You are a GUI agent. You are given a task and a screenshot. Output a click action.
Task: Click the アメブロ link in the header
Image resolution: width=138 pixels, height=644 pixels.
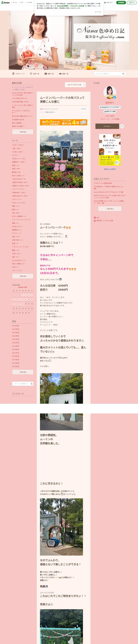[30, 2]
